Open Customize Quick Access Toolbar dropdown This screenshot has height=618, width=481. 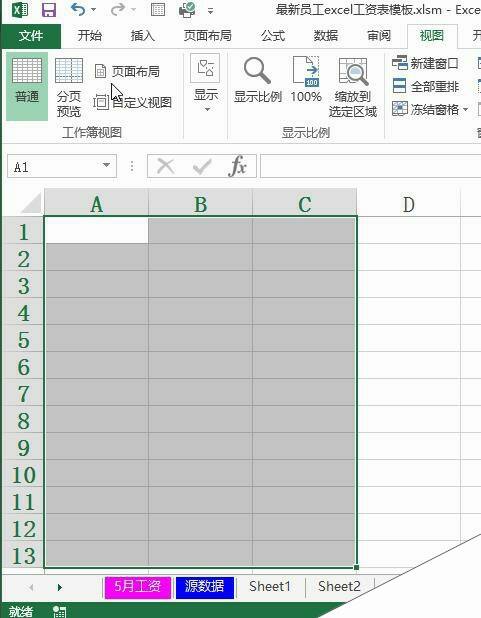click(x=211, y=11)
